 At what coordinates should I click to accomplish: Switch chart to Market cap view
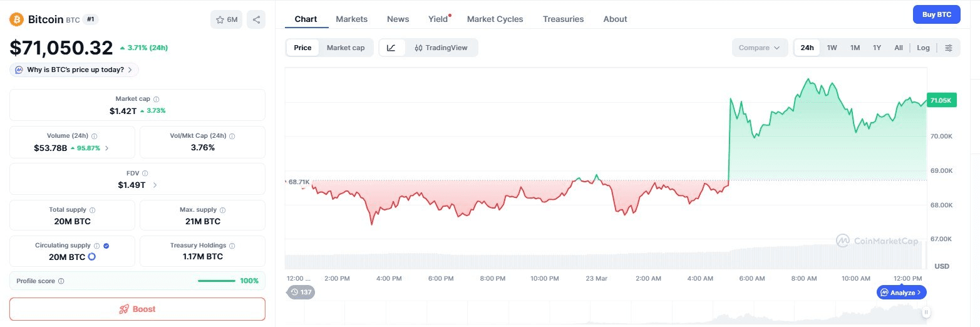coord(346,48)
